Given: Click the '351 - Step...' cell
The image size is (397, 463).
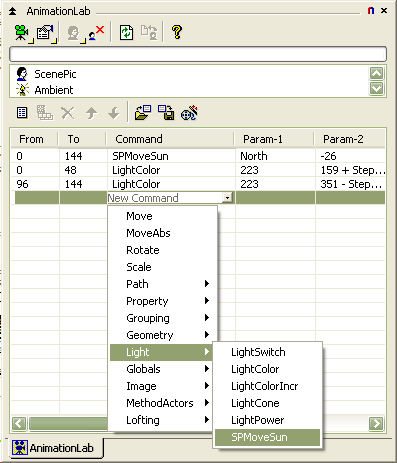Looking at the screenshot, I should coord(351,184).
